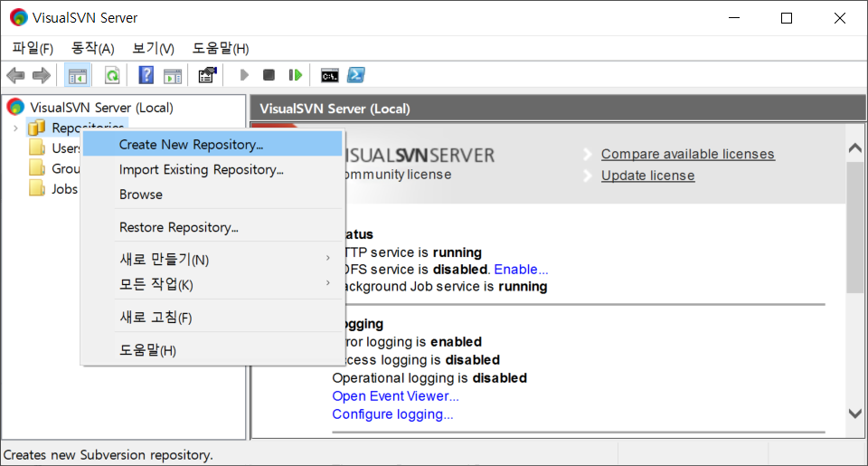Viewport: 868px width, 466px height.
Task: Open Event Viewer... link
Action: 395,396
